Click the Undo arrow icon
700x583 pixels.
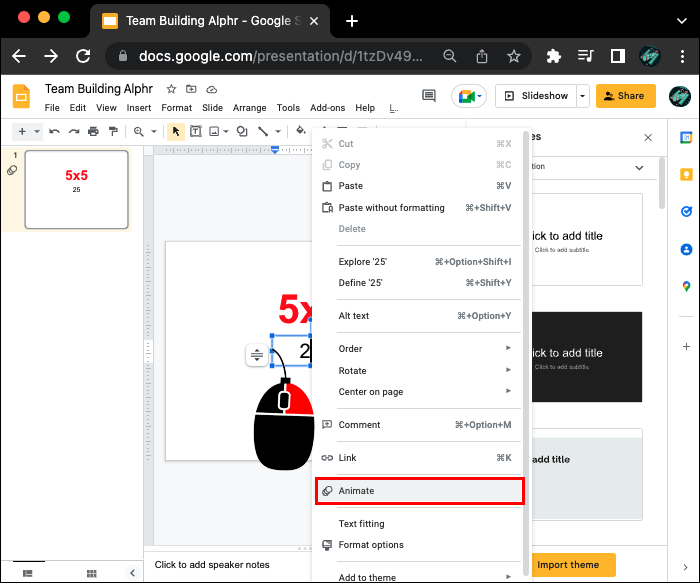54,131
